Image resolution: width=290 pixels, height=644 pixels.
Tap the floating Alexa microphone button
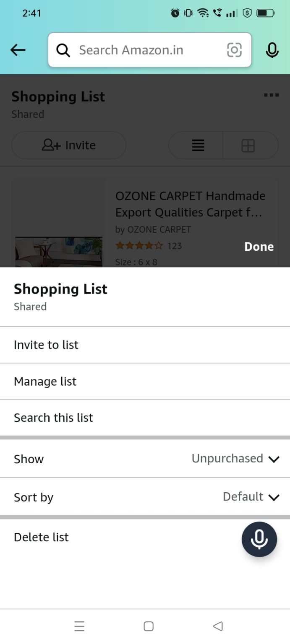(x=259, y=539)
